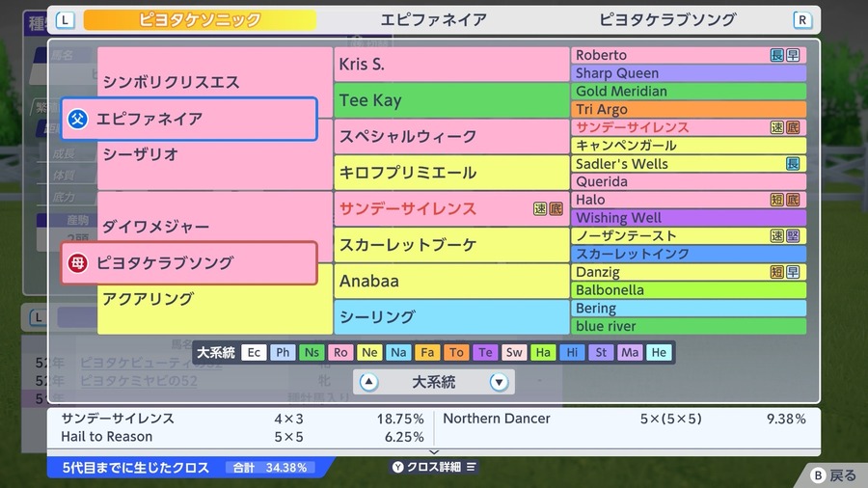Click the Ha lineage swatch
Screen dimensions: 868x488
coord(543,352)
